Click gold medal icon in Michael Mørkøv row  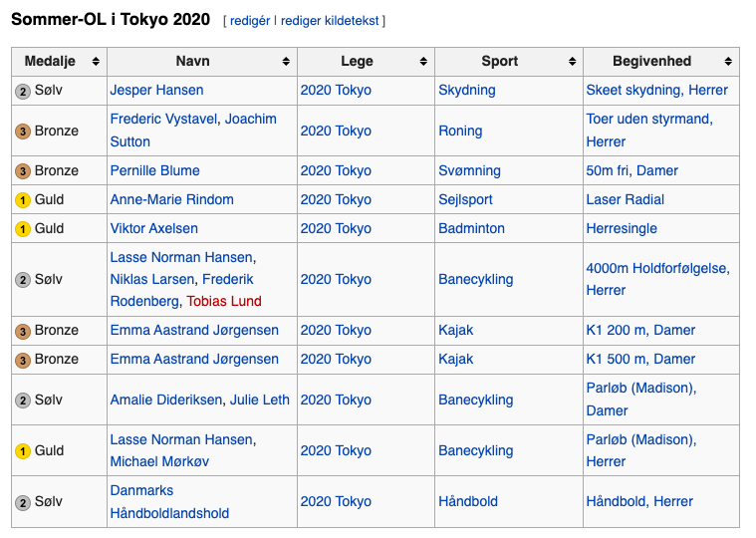[23, 451]
